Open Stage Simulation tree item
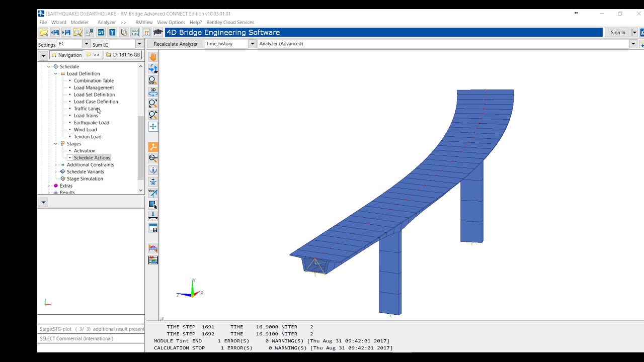 point(85,179)
